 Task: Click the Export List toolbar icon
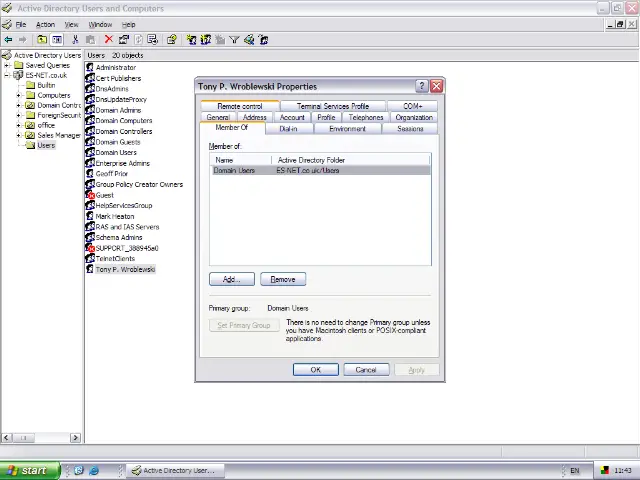coord(153,40)
